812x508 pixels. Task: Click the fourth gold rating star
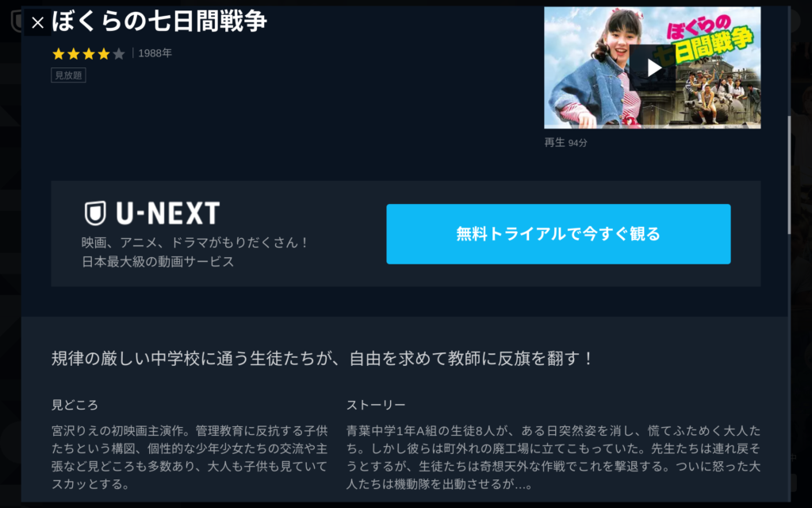click(104, 53)
